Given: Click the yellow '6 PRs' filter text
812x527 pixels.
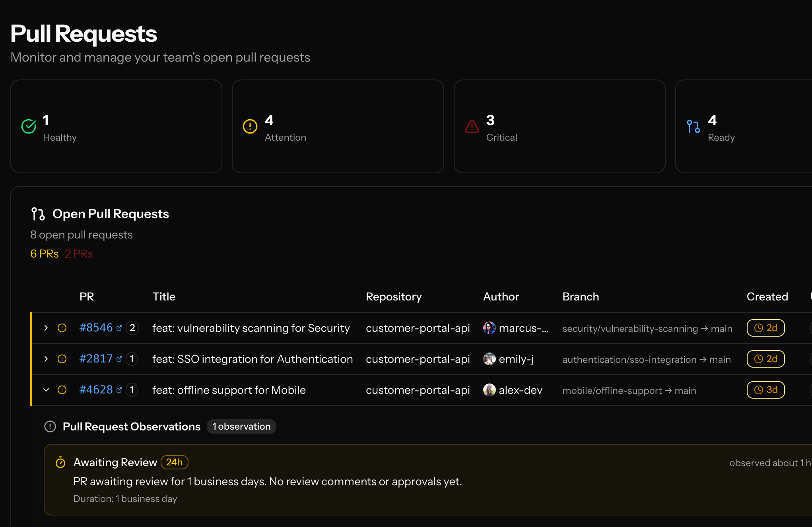Looking at the screenshot, I should 45,254.
